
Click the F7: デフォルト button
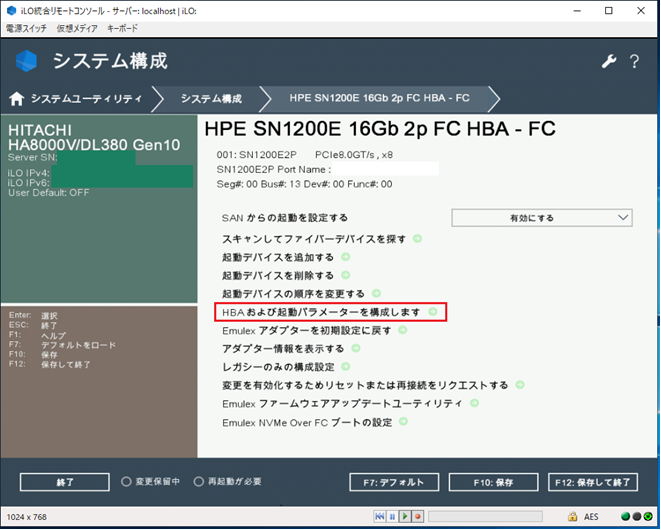(x=394, y=482)
